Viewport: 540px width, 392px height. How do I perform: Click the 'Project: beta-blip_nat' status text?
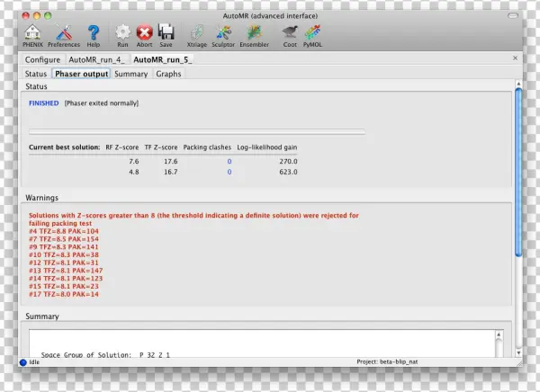tap(387, 362)
